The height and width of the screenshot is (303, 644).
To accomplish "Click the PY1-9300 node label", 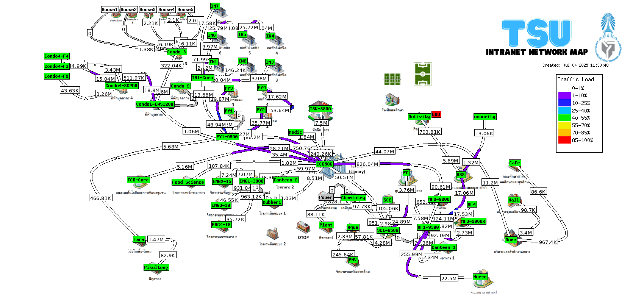I will (227, 137).
